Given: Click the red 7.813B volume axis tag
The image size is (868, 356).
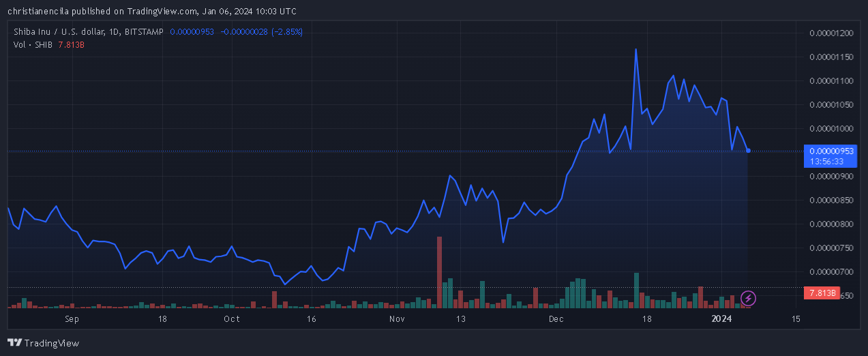Looking at the screenshot, I should (822, 293).
